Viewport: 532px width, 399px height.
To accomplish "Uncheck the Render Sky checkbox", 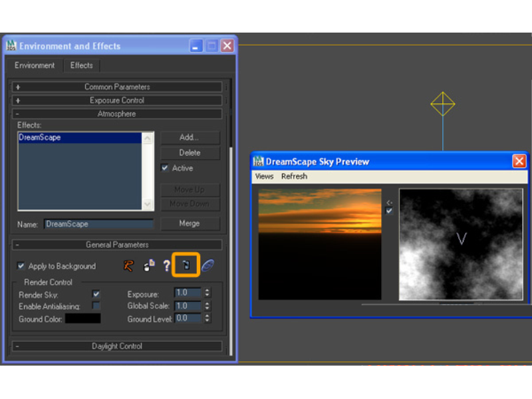I will pos(96,294).
